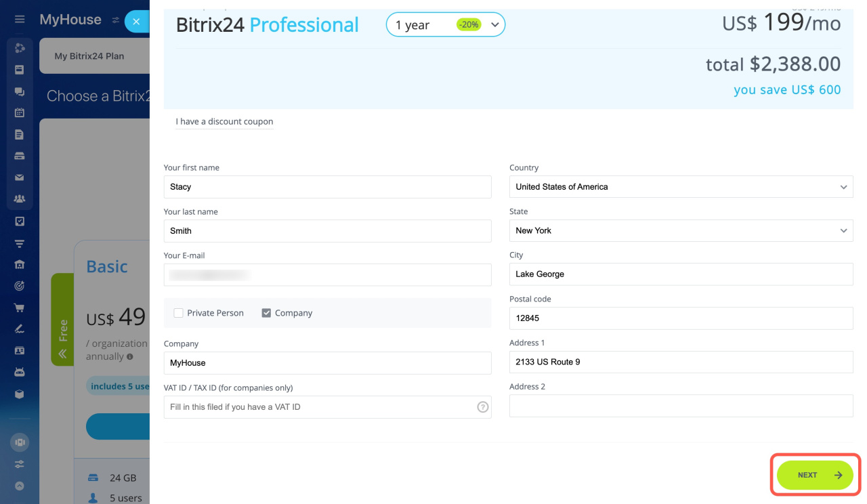Click the Company name field MyHouse

[327, 363]
